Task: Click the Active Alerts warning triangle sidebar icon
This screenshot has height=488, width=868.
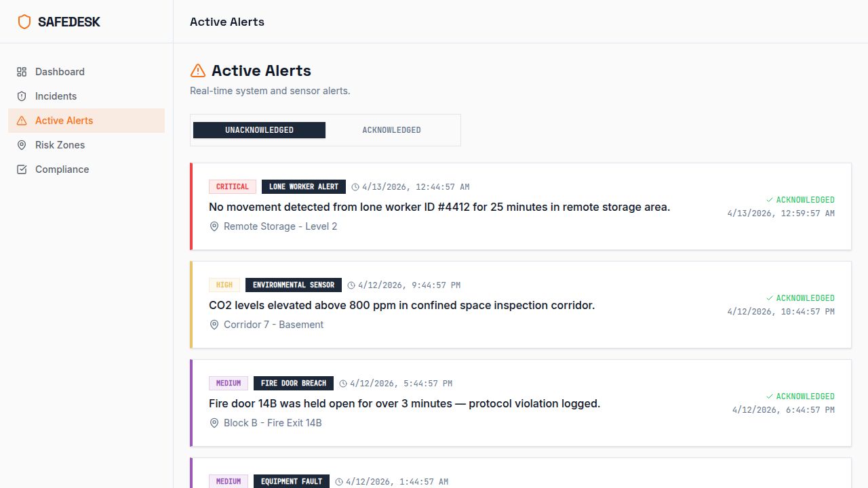Action: coord(22,121)
